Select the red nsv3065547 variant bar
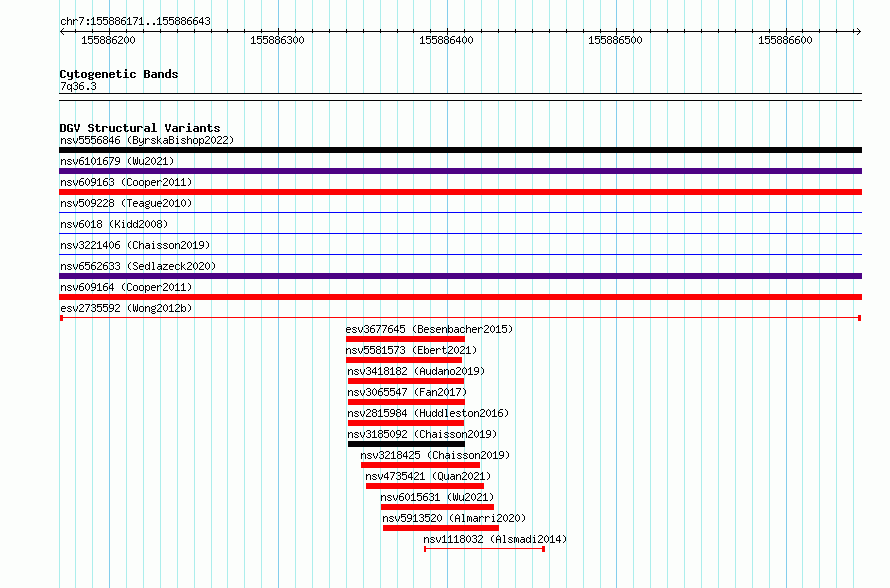 click(406, 402)
